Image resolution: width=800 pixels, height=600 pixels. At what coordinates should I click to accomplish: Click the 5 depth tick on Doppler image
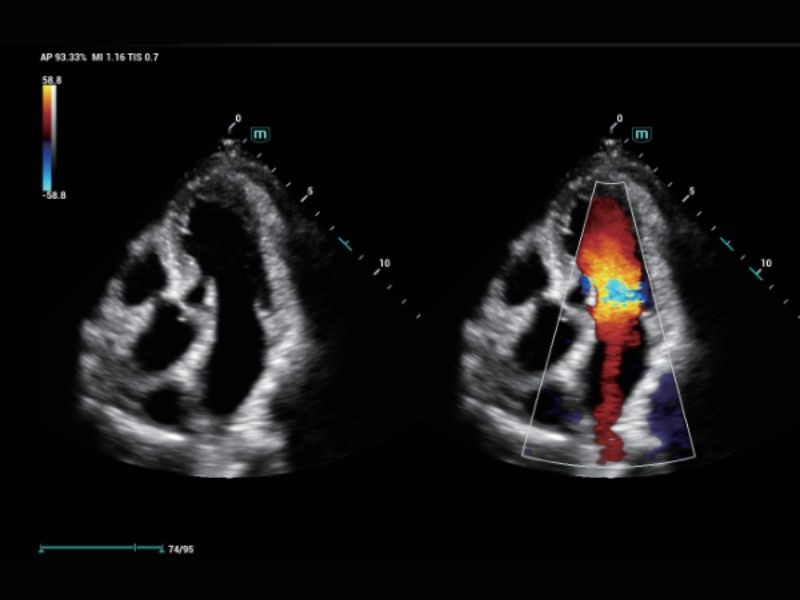(691, 192)
